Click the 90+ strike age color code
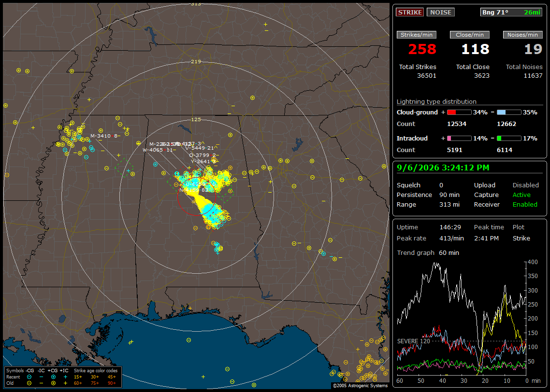Image resolution: width=550 pixels, height=392 pixels. coord(112,383)
